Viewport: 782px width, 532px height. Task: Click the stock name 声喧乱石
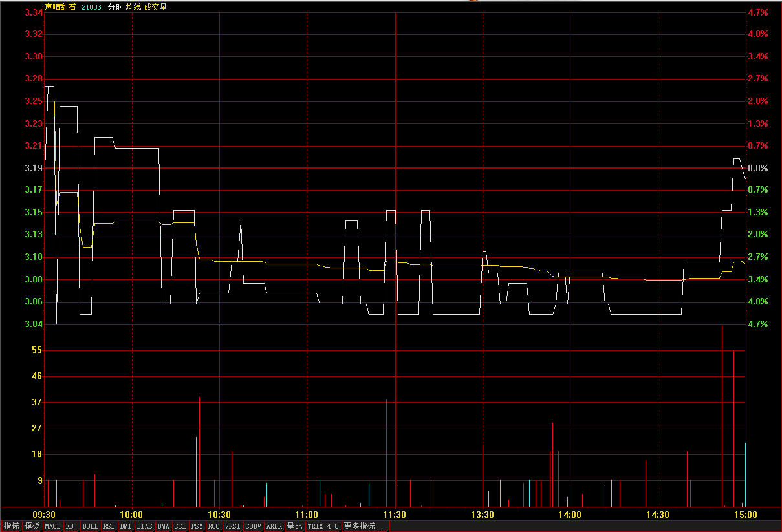click(x=60, y=7)
